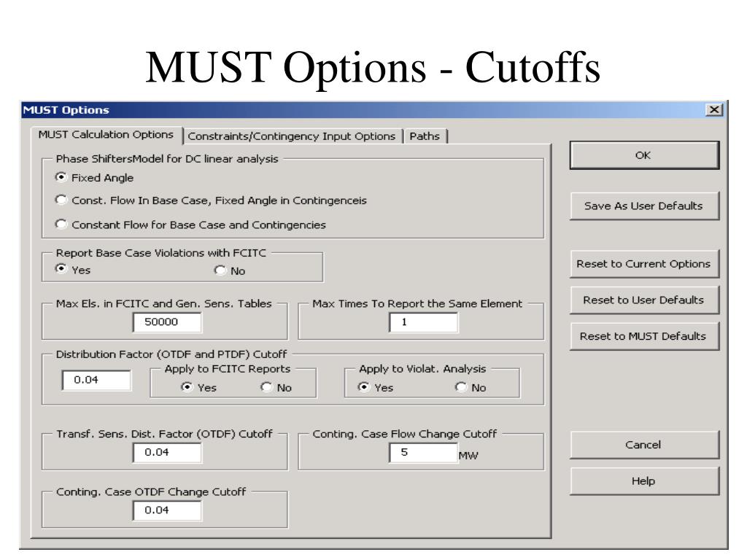Focus the Conting. Case OTDF Change Cutoff field
The width and height of the screenshot is (747, 560).
pos(167,510)
